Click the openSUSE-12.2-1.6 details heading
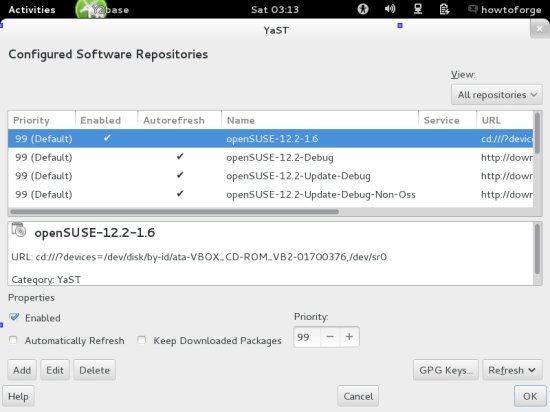The width and height of the screenshot is (550, 412). pos(95,232)
